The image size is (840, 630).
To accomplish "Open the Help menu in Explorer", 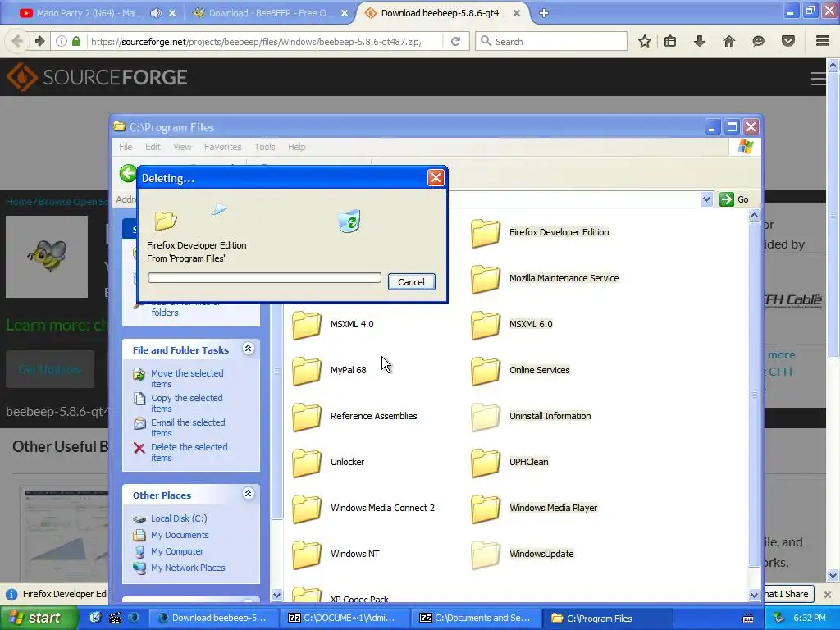I will [x=296, y=147].
